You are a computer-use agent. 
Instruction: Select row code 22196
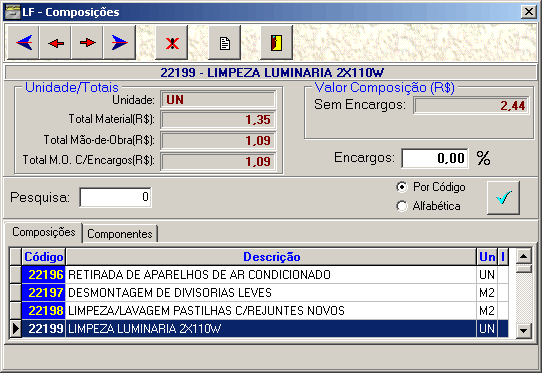click(x=44, y=275)
